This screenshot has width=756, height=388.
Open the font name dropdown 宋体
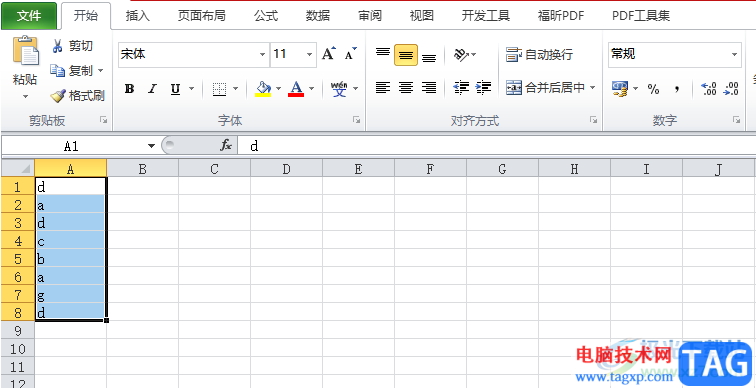(x=262, y=54)
